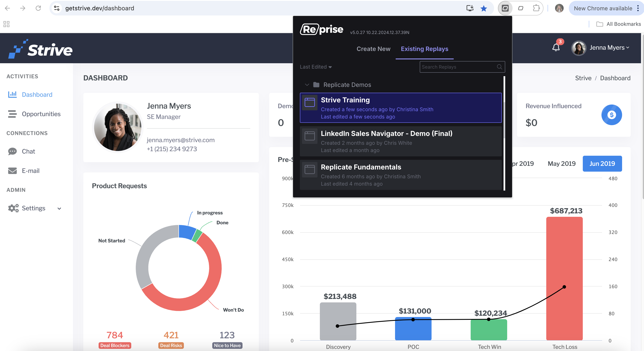Viewport: 644px width, 351px height.
Task: Open the Replicate Fundamentals replay
Action: pos(400,175)
